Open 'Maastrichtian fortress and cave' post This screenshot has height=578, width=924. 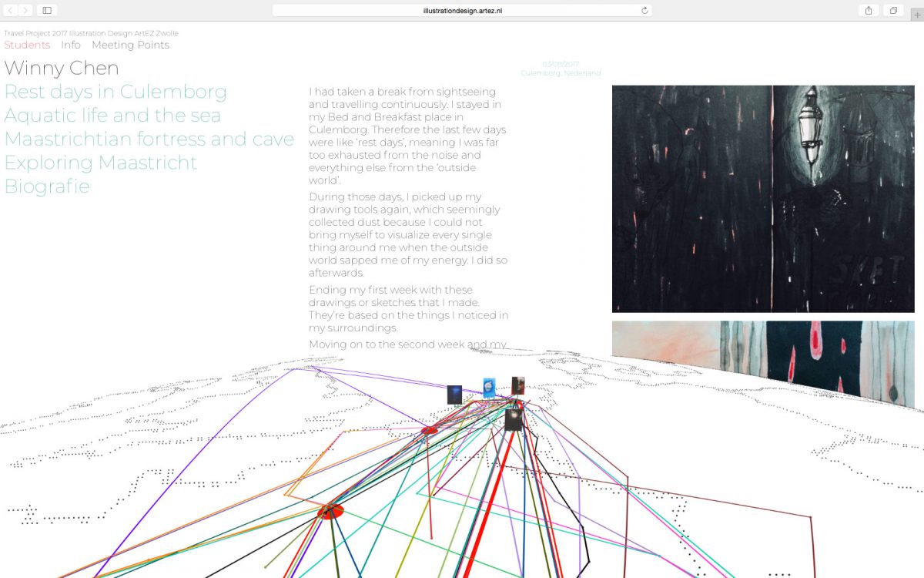point(149,139)
